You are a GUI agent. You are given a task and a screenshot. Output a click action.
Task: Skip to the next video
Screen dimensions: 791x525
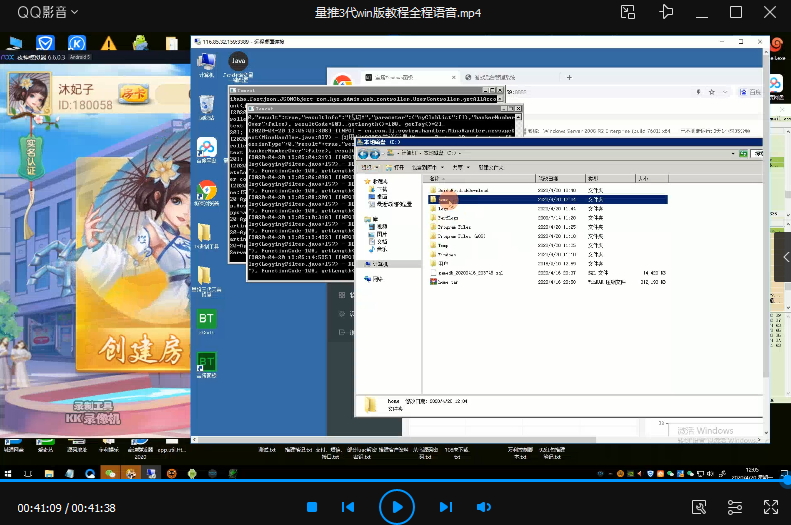(x=446, y=507)
